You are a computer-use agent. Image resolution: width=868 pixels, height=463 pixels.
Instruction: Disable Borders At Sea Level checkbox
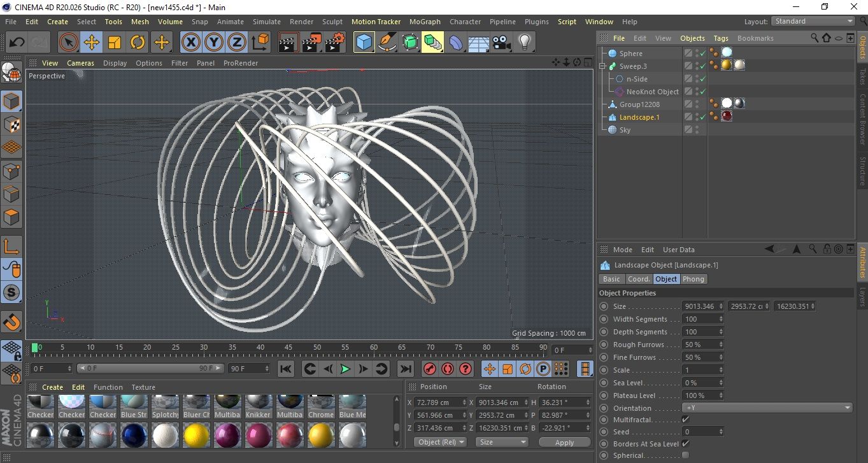685,444
